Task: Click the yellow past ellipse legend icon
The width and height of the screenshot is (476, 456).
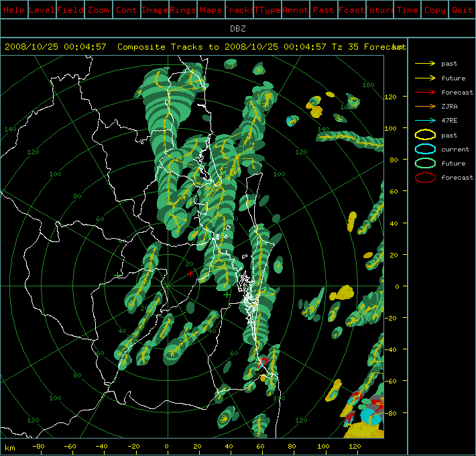Action: click(425, 135)
